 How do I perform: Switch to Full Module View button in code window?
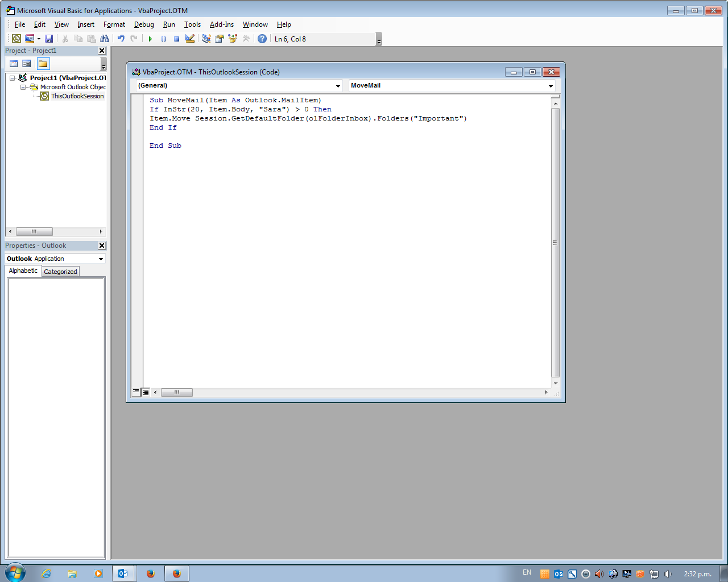coord(146,392)
